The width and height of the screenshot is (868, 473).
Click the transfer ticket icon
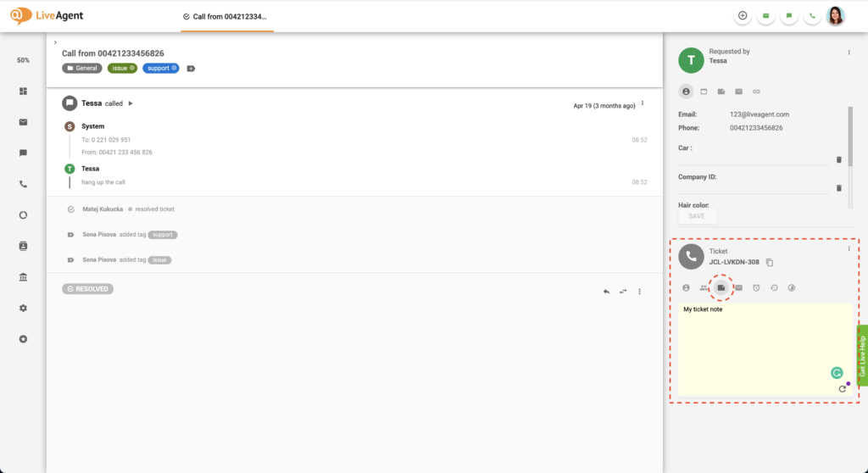pos(623,291)
